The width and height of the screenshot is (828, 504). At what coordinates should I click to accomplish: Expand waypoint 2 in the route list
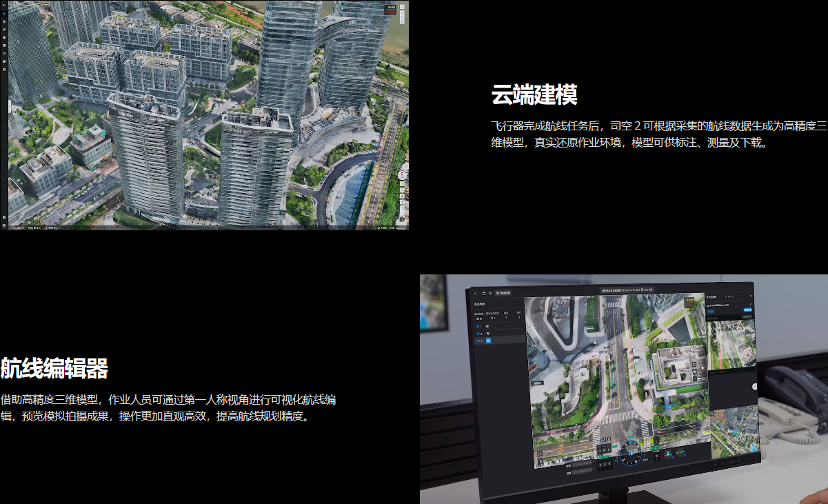pyautogui.click(x=479, y=334)
